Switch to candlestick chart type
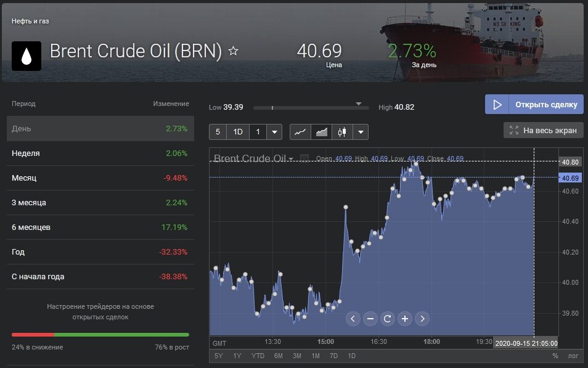This screenshot has height=368, width=588. click(342, 131)
